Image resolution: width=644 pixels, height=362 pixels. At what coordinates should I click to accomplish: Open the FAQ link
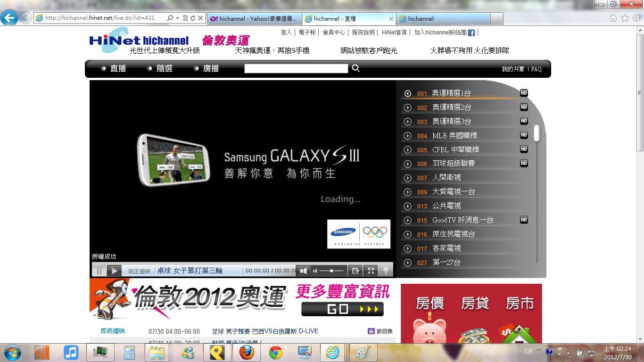click(537, 69)
